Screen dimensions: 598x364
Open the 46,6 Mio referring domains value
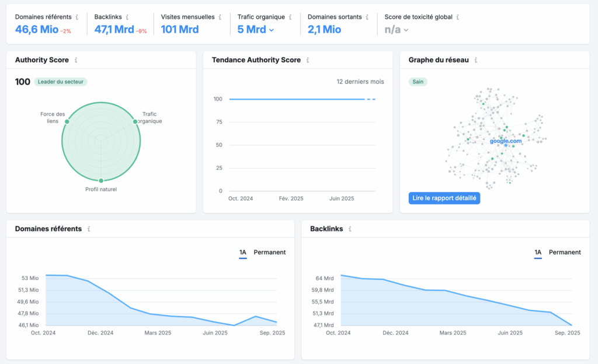click(x=37, y=29)
